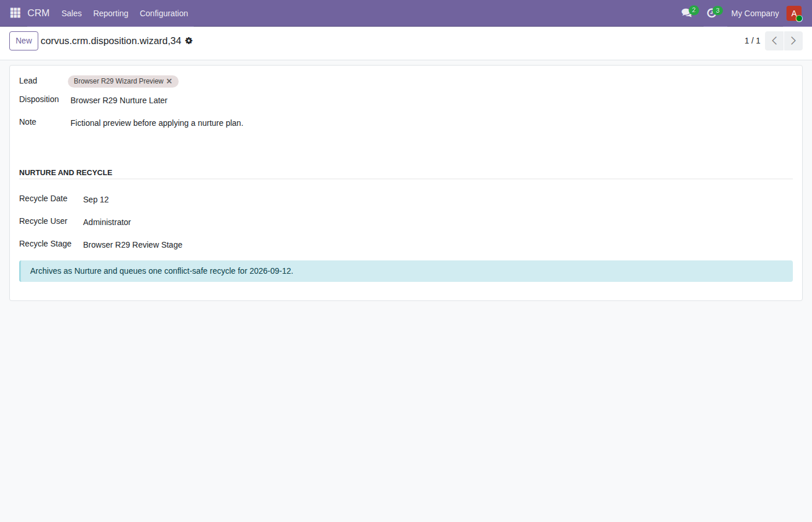Switch company via My Company
Screen dimensions: 812x522
point(755,13)
